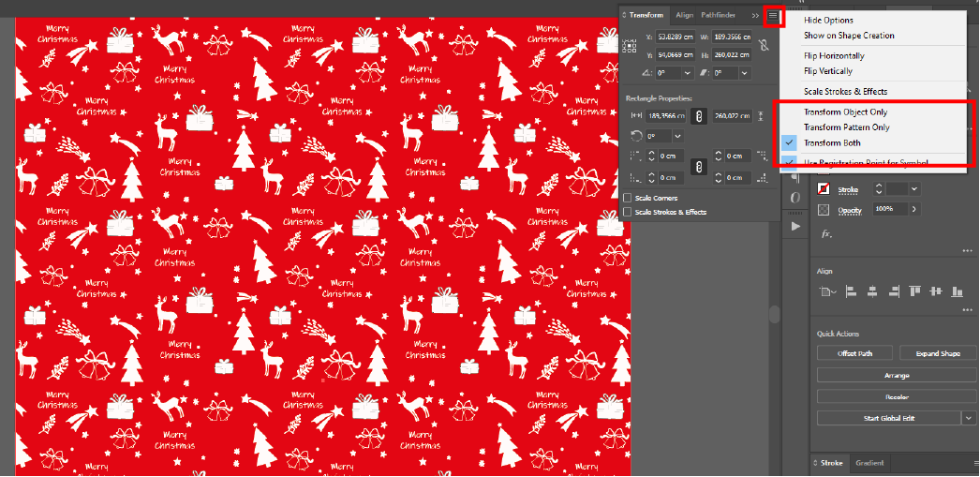Click the fx effects icon
This screenshot has height=477, width=980.
(x=827, y=234)
